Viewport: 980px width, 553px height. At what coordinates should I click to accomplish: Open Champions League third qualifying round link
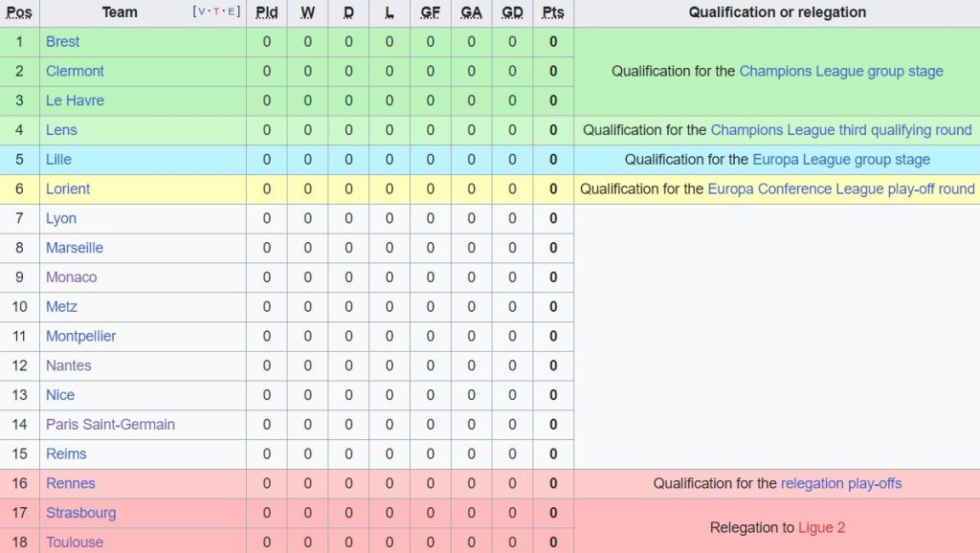(840, 130)
